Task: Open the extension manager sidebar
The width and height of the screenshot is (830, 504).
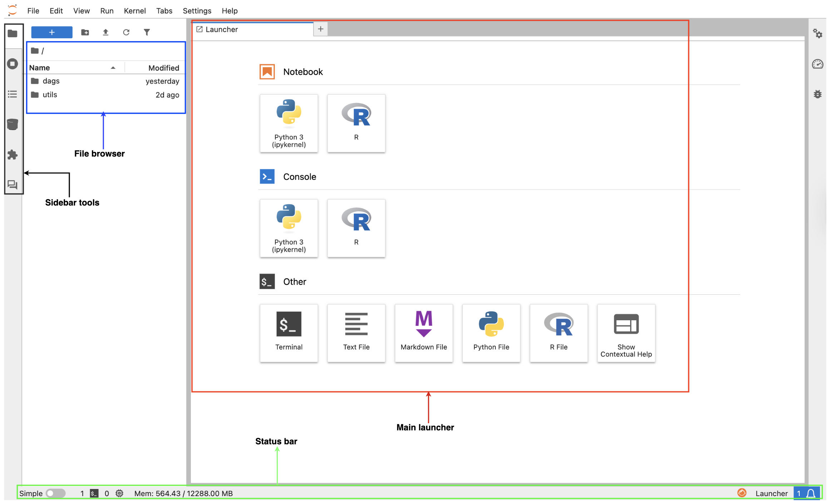Action: click(x=13, y=154)
